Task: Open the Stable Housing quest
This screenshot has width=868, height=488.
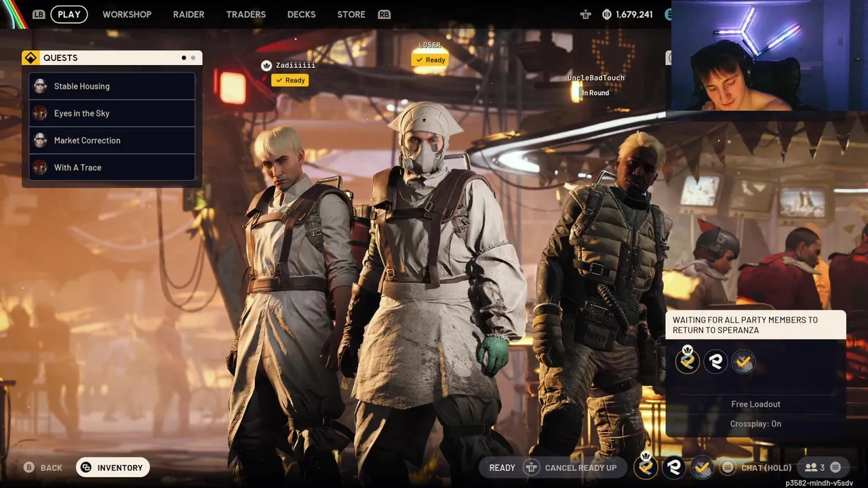Action: coord(113,86)
